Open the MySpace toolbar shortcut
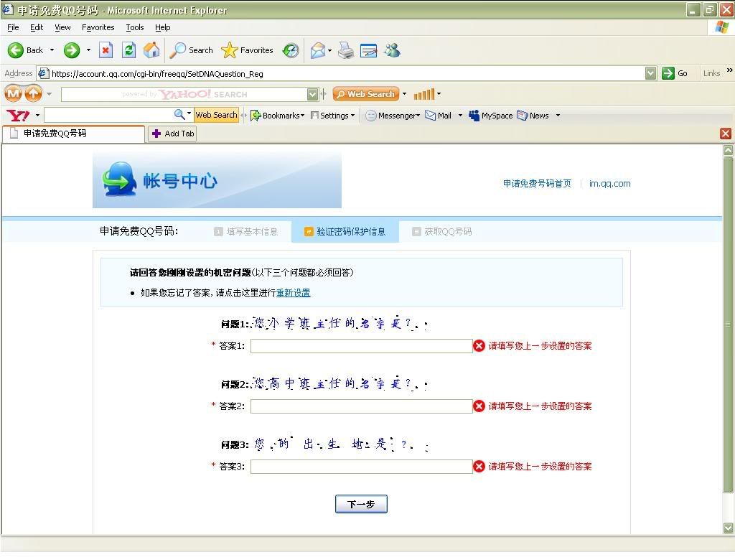This screenshot has width=735, height=560. click(490, 116)
